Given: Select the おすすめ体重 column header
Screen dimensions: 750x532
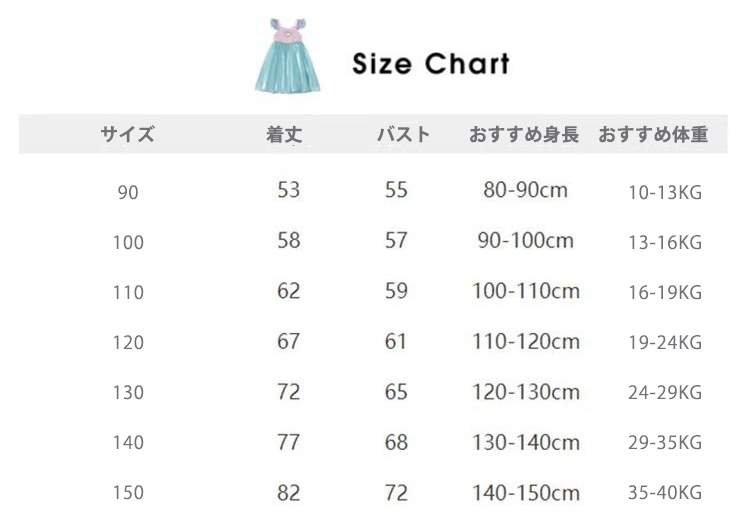Looking at the screenshot, I should (653, 135).
